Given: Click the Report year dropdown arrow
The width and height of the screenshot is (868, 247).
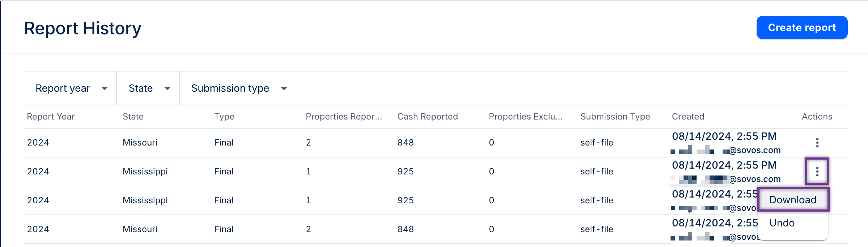Looking at the screenshot, I should [x=105, y=88].
